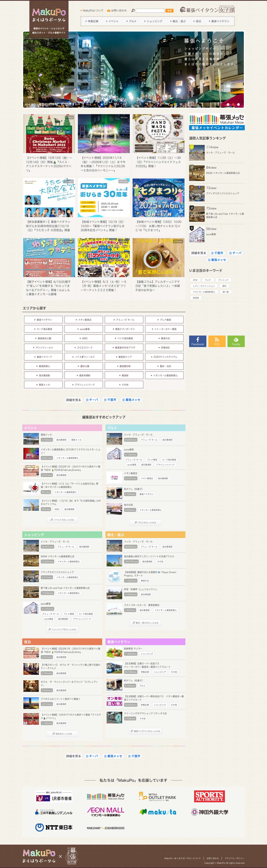Open the アディダスオリジナルスショップ entry in the weekly ranking

(x=217, y=193)
